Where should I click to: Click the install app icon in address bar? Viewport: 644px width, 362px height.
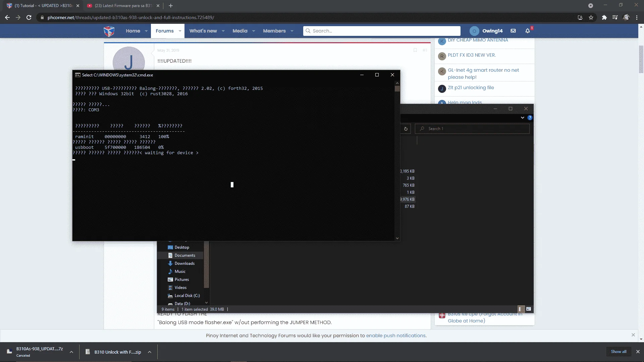(x=580, y=17)
